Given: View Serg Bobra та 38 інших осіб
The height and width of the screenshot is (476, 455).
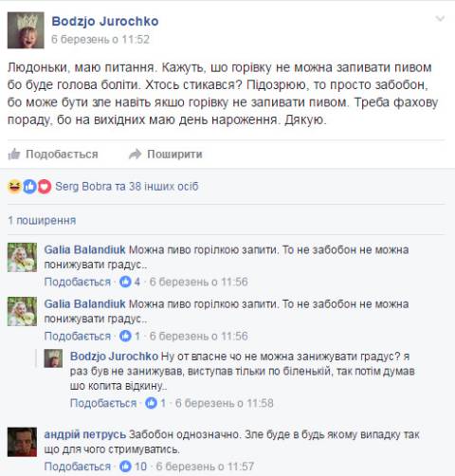Looking at the screenshot, I should tap(127, 187).
